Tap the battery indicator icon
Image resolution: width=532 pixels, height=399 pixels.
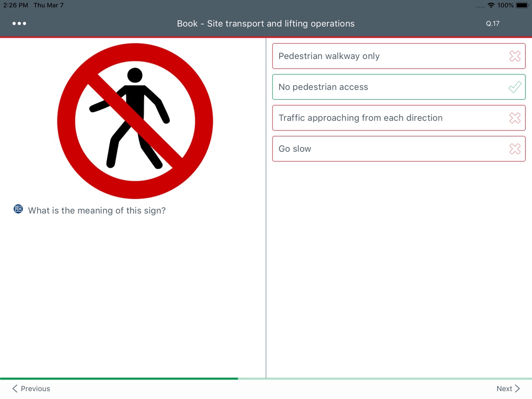[522, 5]
